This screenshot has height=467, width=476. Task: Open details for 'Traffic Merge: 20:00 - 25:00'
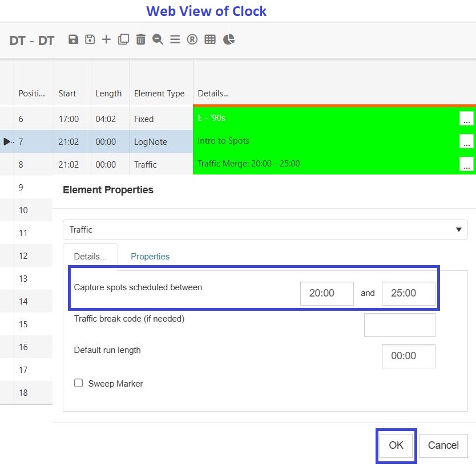(467, 164)
